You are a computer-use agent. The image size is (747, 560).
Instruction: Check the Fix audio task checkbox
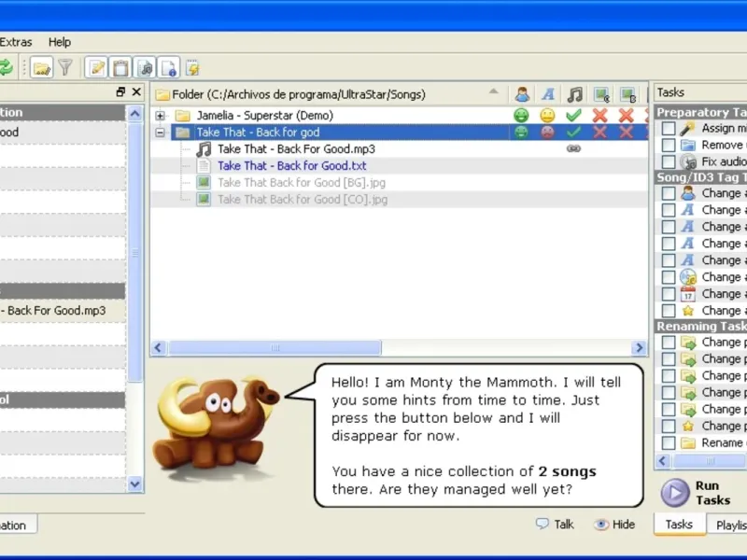coord(669,161)
